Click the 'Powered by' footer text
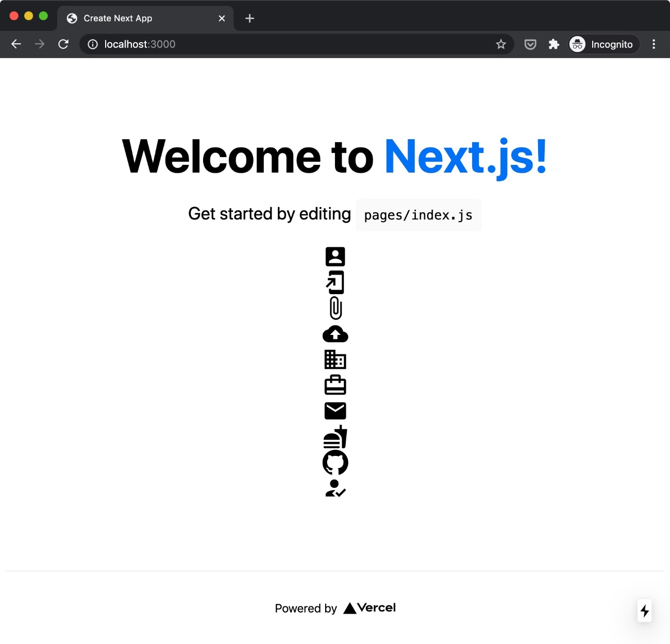The height and width of the screenshot is (644, 670). (x=306, y=608)
